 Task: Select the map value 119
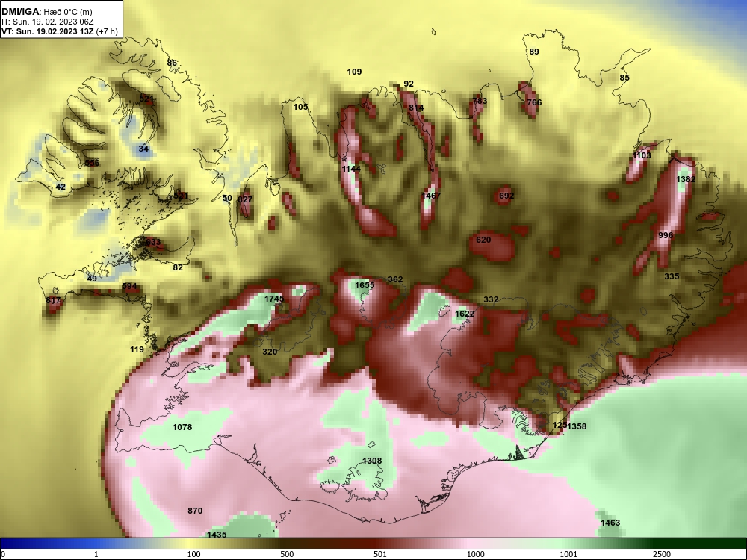click(x=137, y=349)
